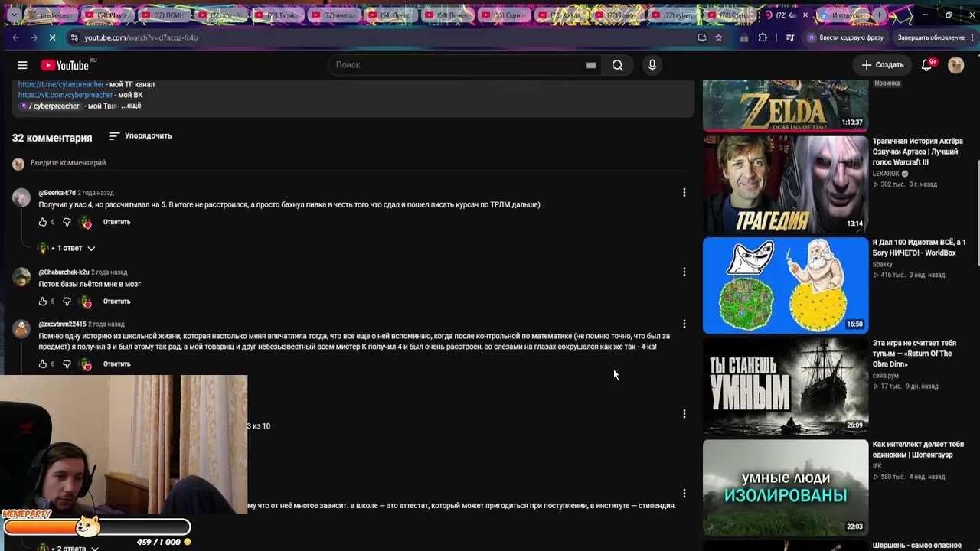980x551 pixels.
Task: Open the WorldBox video thumbnail
Action: click(786, 285)
